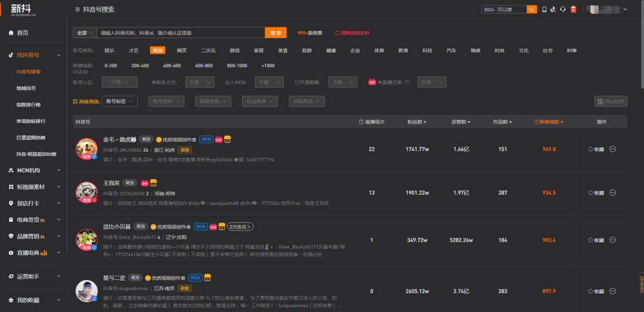This screenshot has width=644, height=312.
Task: Open the 账号标签 advanced filter dropdown
Action: [x=119, y=101]
